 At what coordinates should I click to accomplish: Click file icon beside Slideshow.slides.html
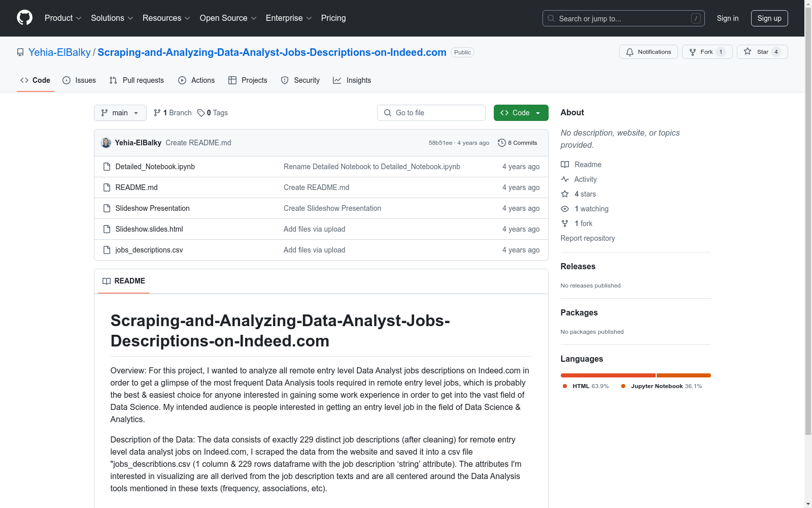point(107,229)
